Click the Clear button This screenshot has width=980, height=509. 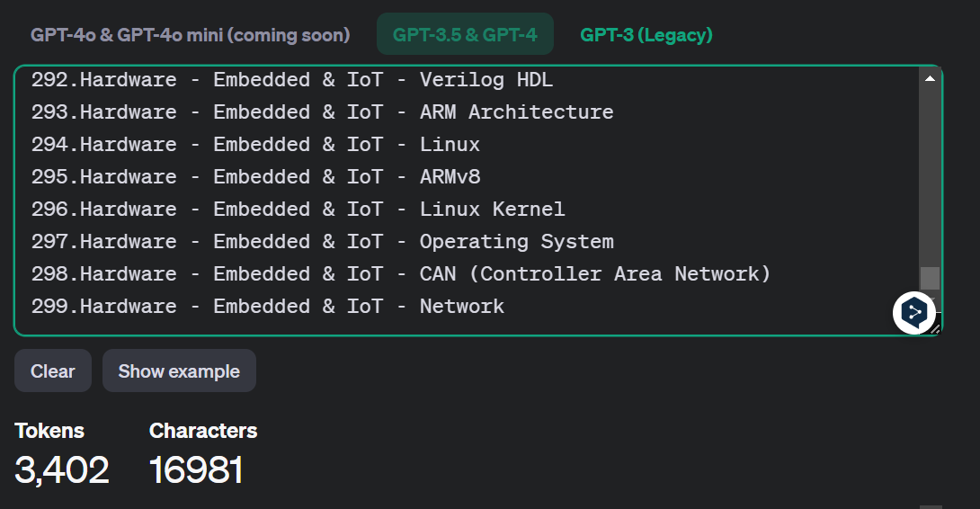pos(53,371)
